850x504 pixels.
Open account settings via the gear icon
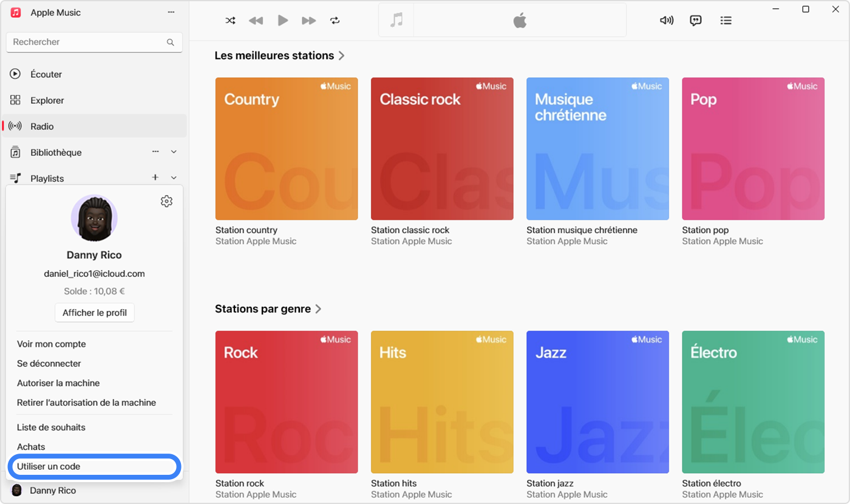pos(166,201)
